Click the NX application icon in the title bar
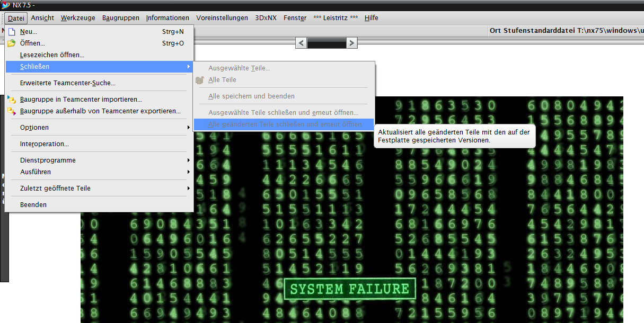The height and width of the screenshot is (323, 644). pyautogui.click(x=6, y=5)
